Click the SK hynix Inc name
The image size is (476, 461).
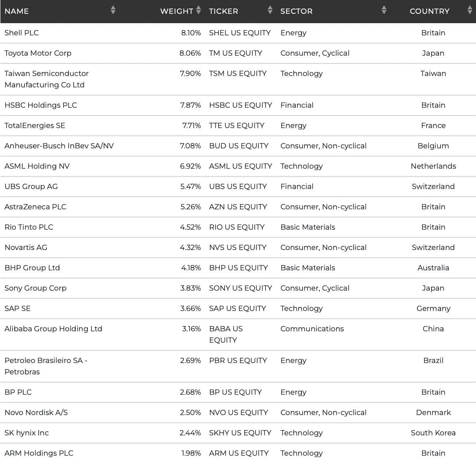point(27,433)
